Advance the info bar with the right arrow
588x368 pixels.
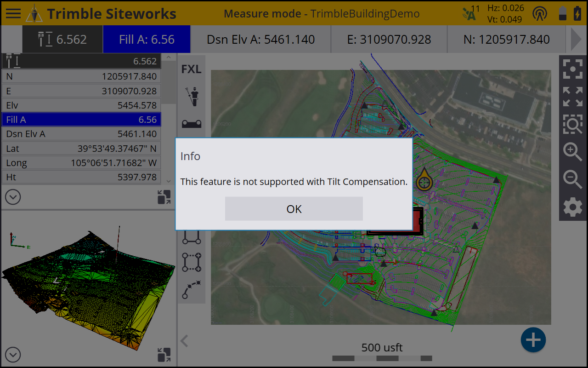click(576, 39)
